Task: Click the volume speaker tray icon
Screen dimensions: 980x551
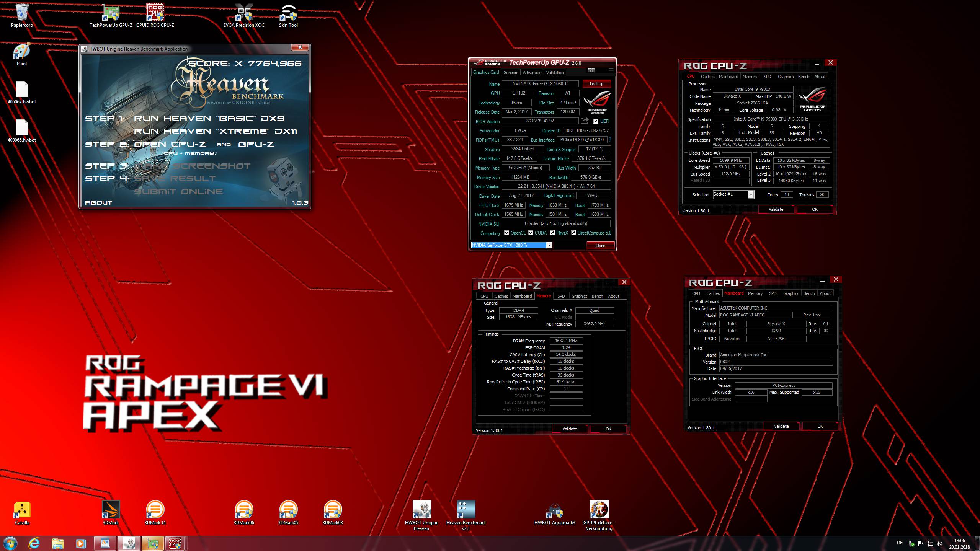Action: [x=939, y=544]
